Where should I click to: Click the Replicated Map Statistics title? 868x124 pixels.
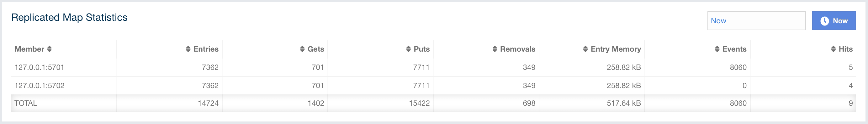69,17
